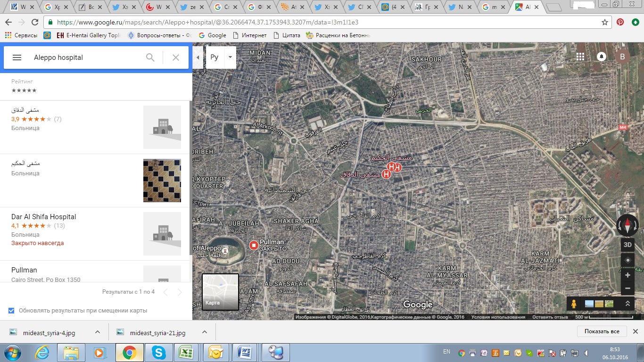The height and width of the screenshot is (362, 644).
Task: Open the Google apps grid
Action: click(580, 57)
